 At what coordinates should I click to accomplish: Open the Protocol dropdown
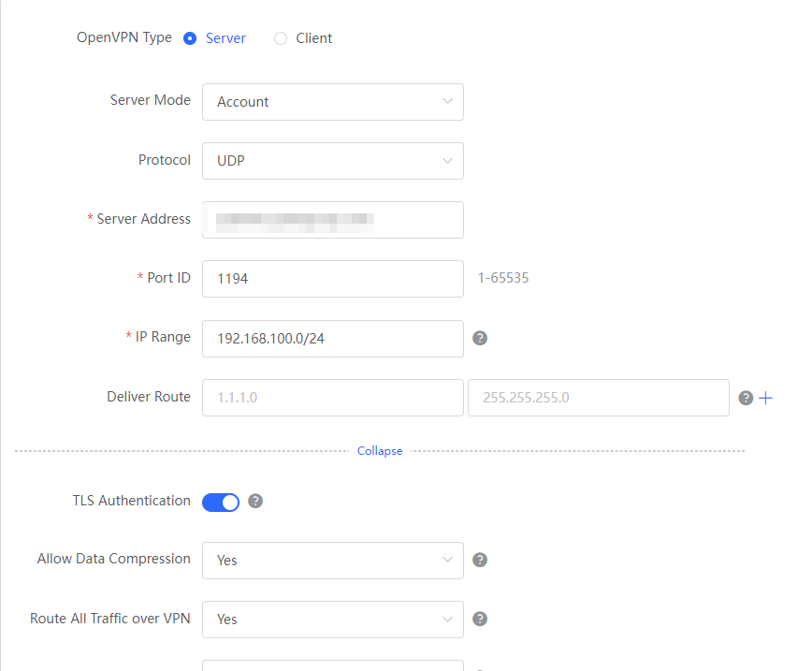pyautogui.click(x=332, y=161)
